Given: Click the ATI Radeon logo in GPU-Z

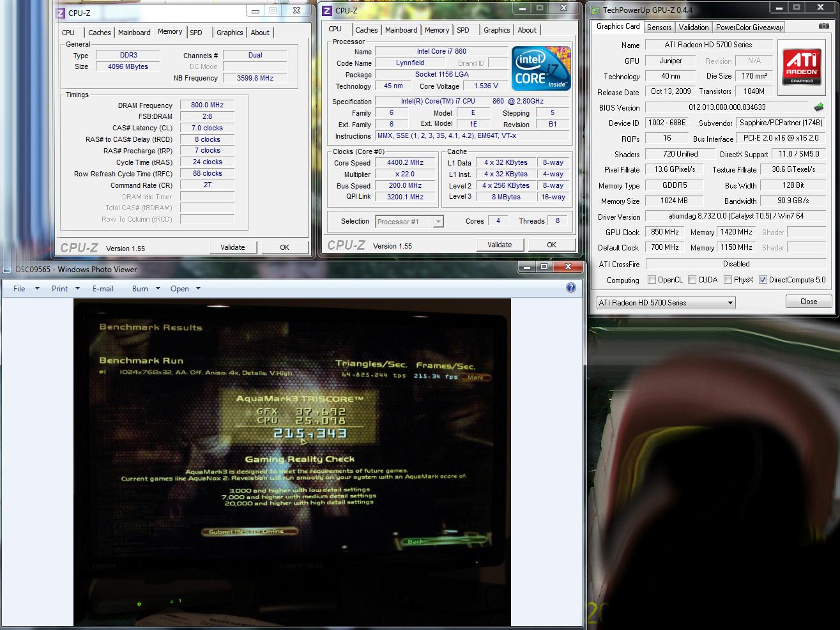Looking at the screenshot, I should 802,66.
